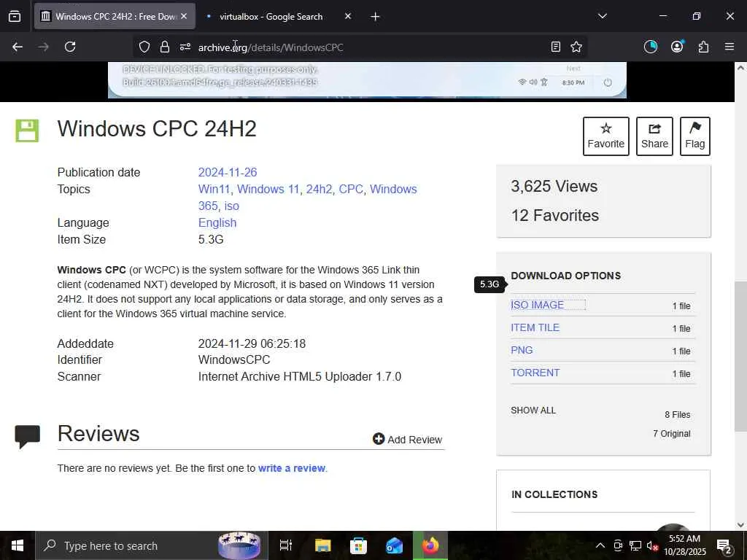Click the muted volume tray icon
This screenshot has height=560, width=747.
click(652, 545)
